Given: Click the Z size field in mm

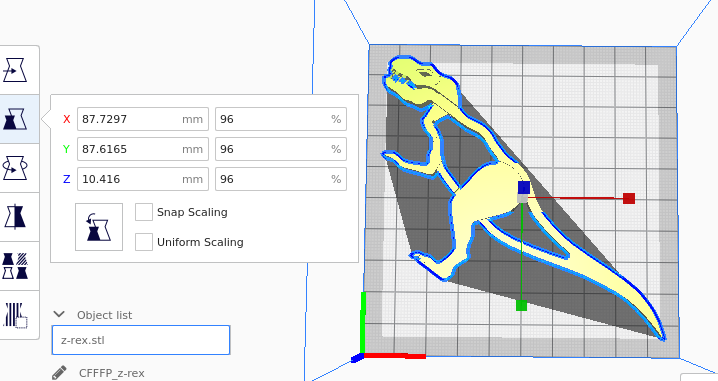Looking at the screenshot, I should tap(143, 179).
